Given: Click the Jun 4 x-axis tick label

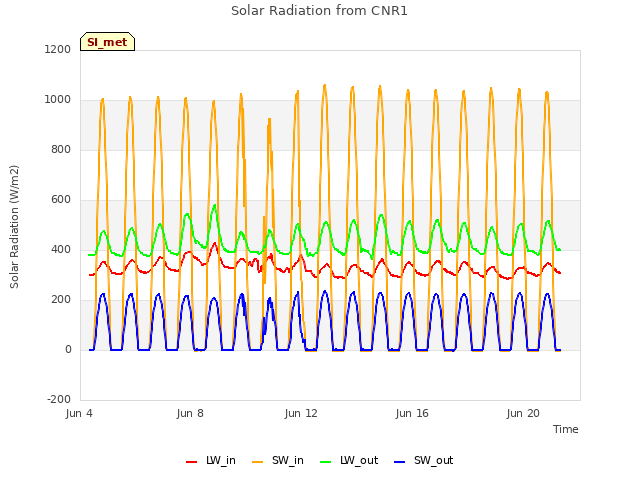Looking at the screenshot, I should (79, 413).
